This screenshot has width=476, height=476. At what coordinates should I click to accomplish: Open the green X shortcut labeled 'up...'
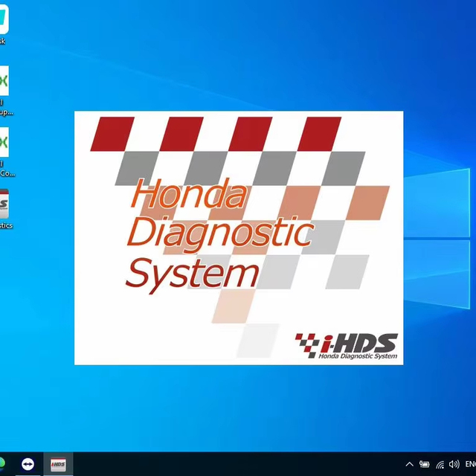pyautogui.click(x=4, y=82)
